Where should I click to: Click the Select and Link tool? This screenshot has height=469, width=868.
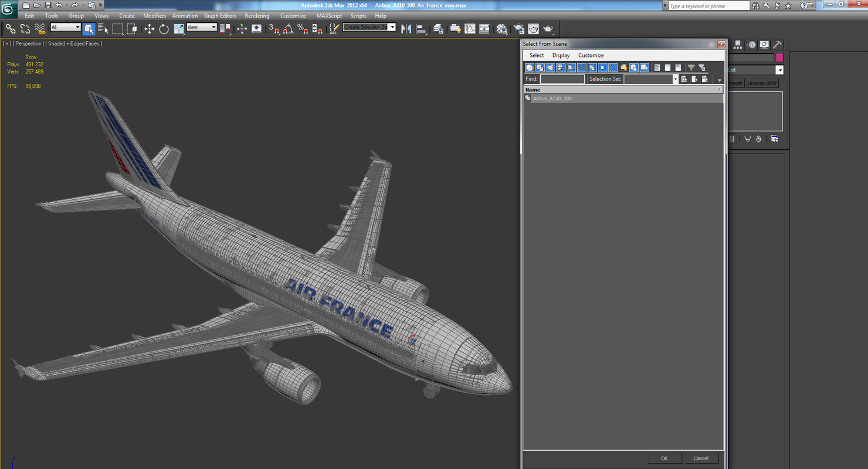click(11, 29)
